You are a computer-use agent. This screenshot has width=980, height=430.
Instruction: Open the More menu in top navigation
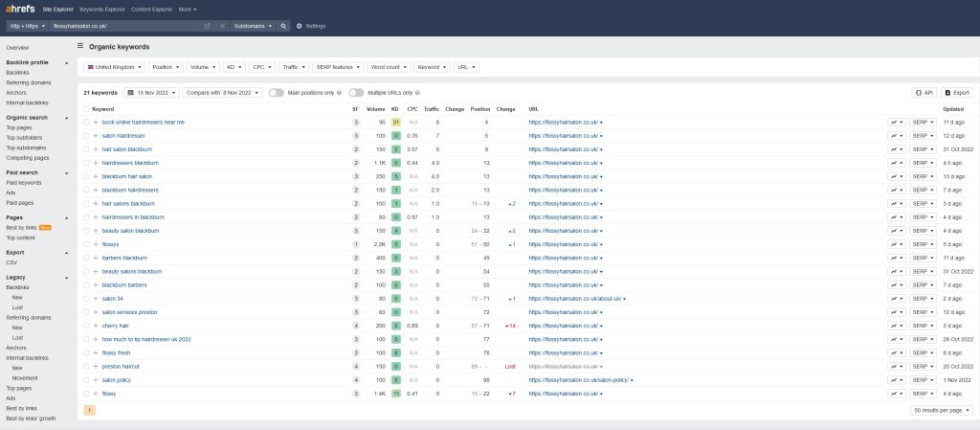click(187, 10)
